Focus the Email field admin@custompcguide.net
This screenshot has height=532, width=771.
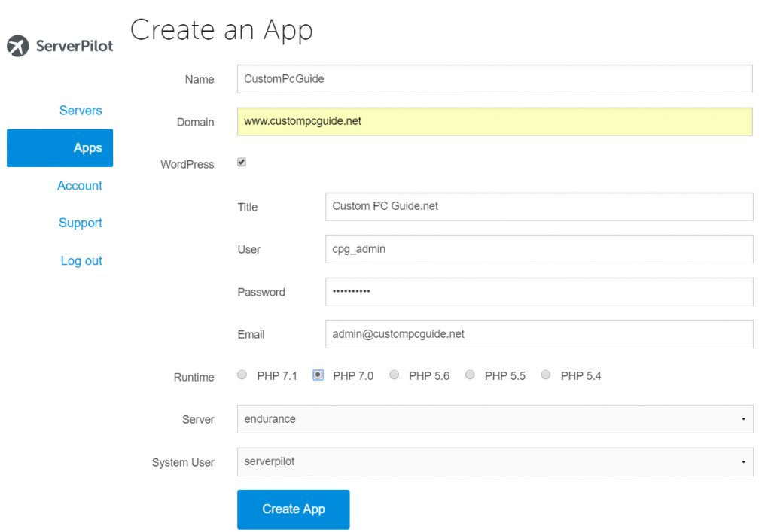[x=539, y=334]
